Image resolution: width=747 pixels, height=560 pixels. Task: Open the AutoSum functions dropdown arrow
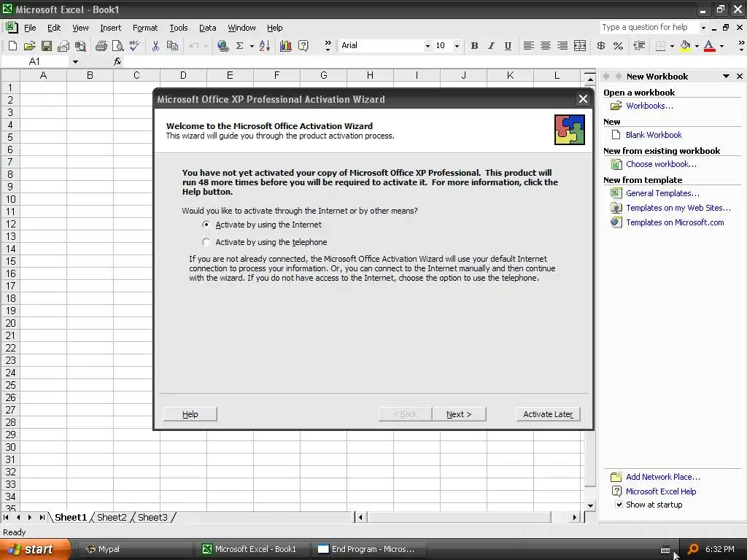click(252, 46)
